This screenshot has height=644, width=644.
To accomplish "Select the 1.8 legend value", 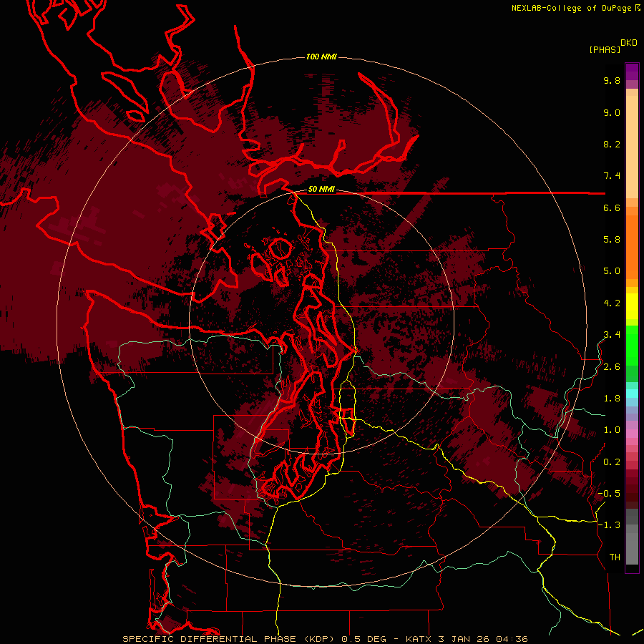I will click(612, 399).
